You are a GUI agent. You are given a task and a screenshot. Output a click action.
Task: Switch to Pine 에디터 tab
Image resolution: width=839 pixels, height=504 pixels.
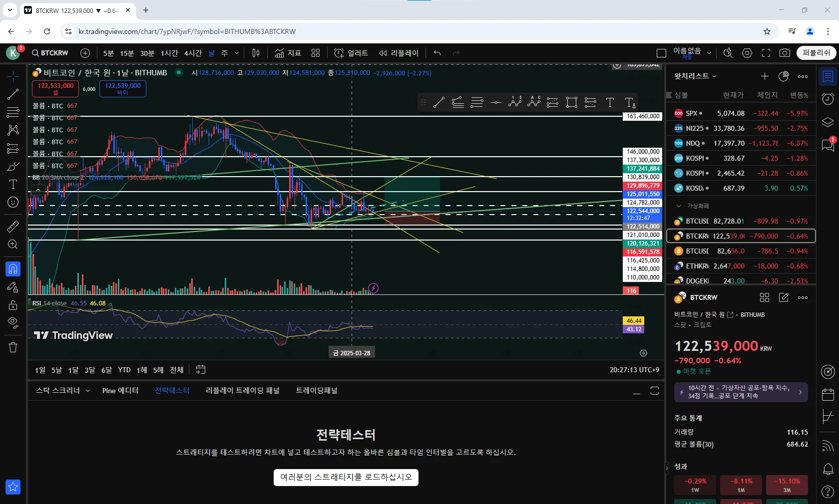click(120, 391)
